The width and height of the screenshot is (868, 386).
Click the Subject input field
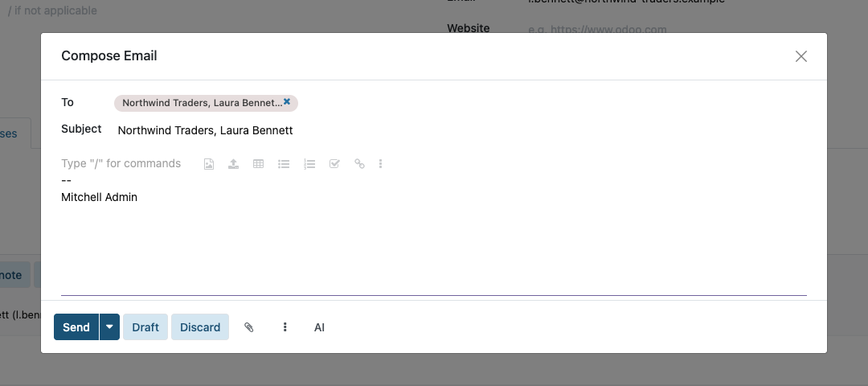point(462,131)
